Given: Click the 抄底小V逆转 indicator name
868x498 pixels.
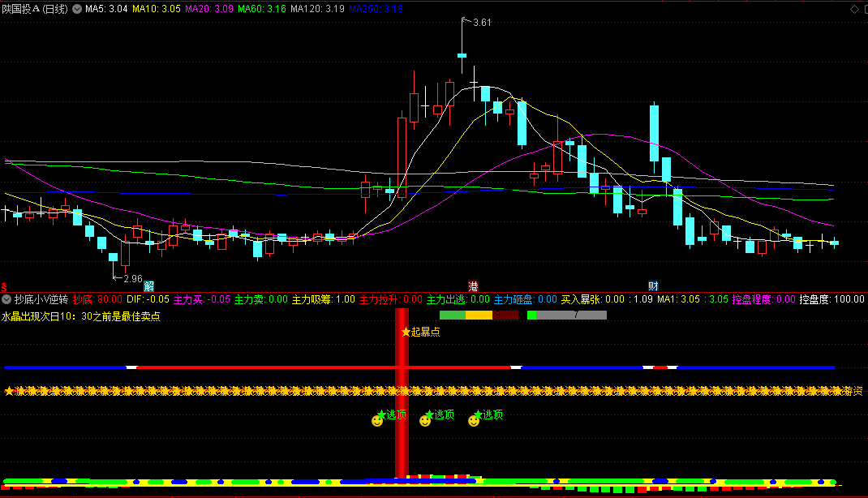Looking at the screenshot, I should pos(41,299).
